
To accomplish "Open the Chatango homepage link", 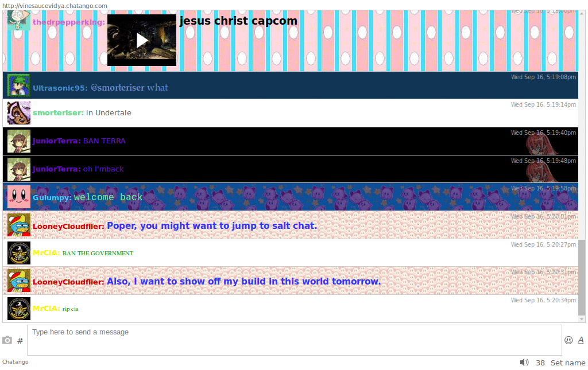I will point(16,362).
